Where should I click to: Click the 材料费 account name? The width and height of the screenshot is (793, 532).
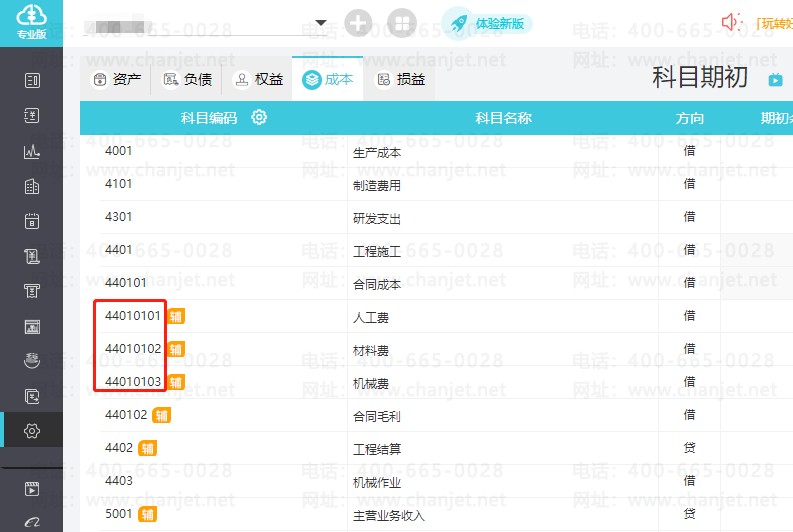point(371,350)
